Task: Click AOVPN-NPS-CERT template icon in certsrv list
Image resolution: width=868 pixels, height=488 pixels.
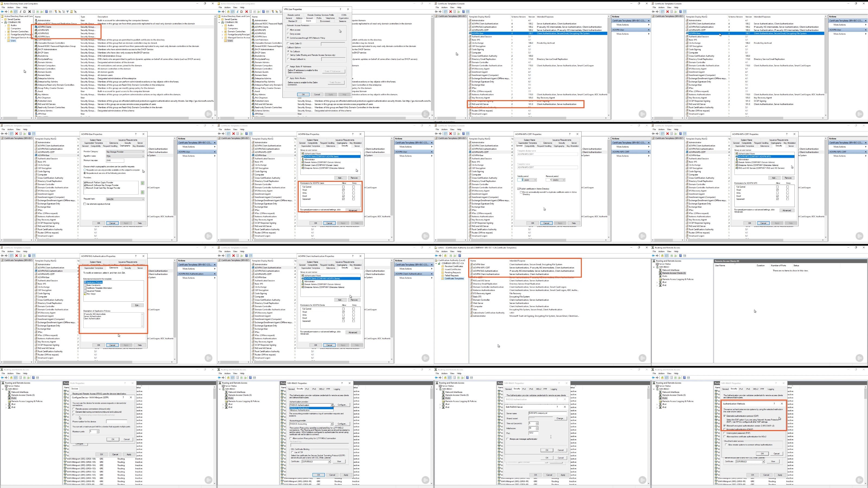Action: [x=471, y=268]
